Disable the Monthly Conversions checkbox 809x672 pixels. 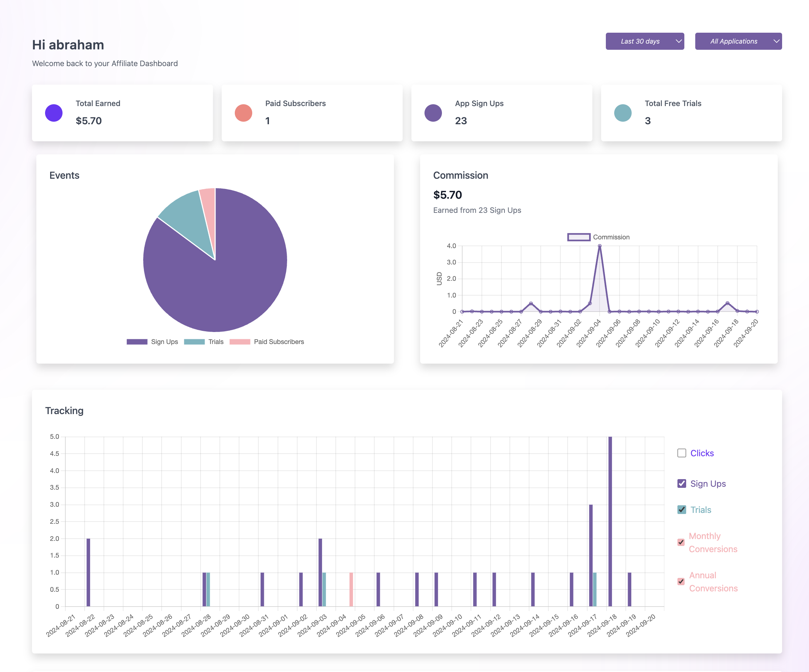click(x=681, y=542)
